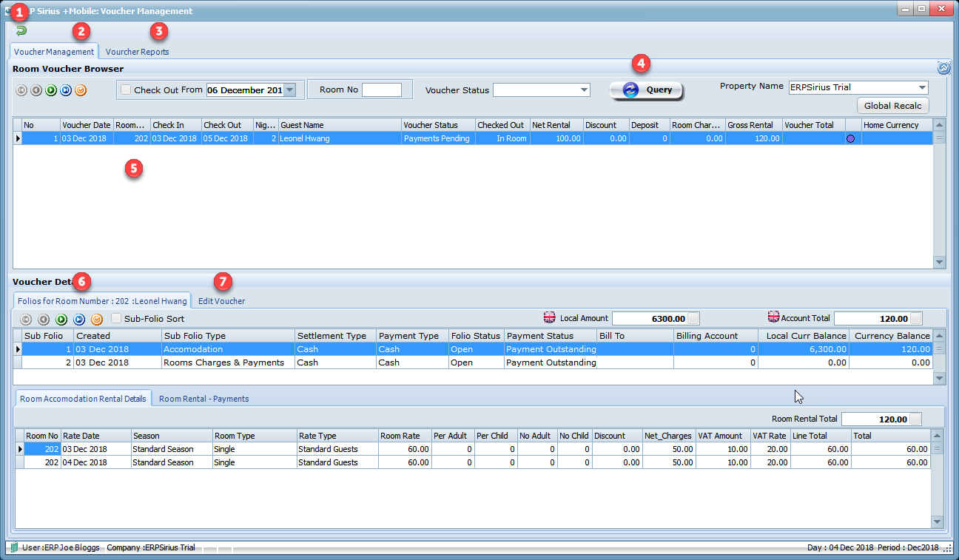The width and height of the screenshot is (959, 560).
Task: Go to first voucher record in browser
Action: pos(21,90)
